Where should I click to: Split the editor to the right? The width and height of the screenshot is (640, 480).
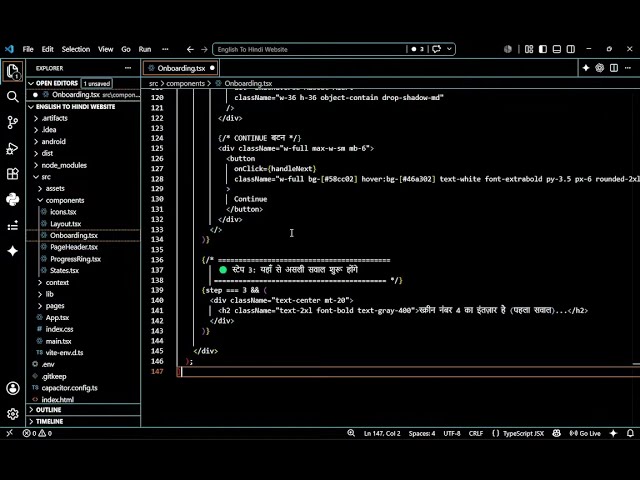pos(614,68)
